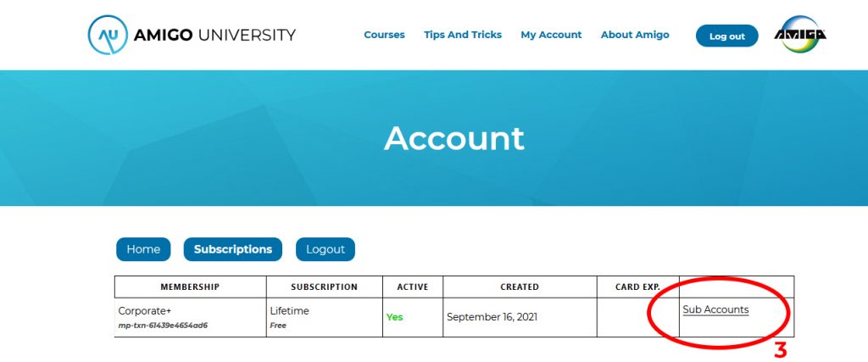
Task: Click the Logout button below the banner
Action: [325, 249]
